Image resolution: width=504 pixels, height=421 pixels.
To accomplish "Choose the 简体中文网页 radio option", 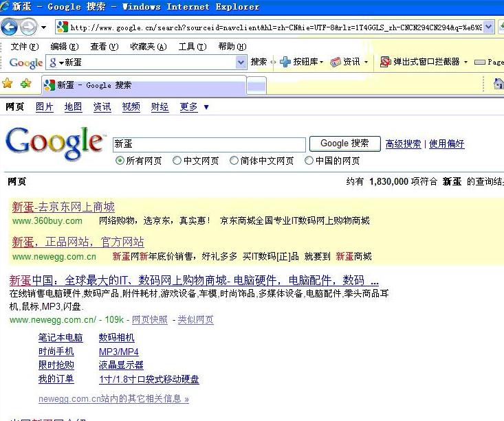I will pyautogui.click(x=234, y=161).
